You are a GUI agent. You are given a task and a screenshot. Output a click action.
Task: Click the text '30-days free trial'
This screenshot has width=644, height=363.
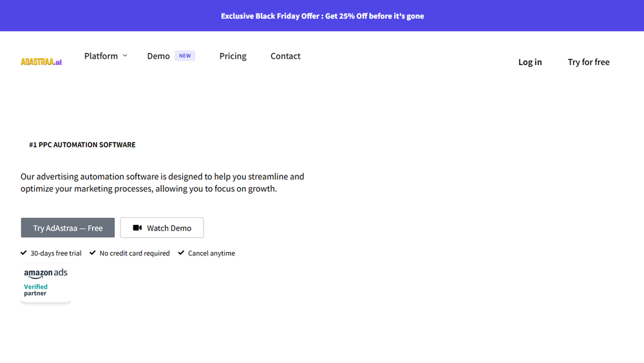(56, 253)
